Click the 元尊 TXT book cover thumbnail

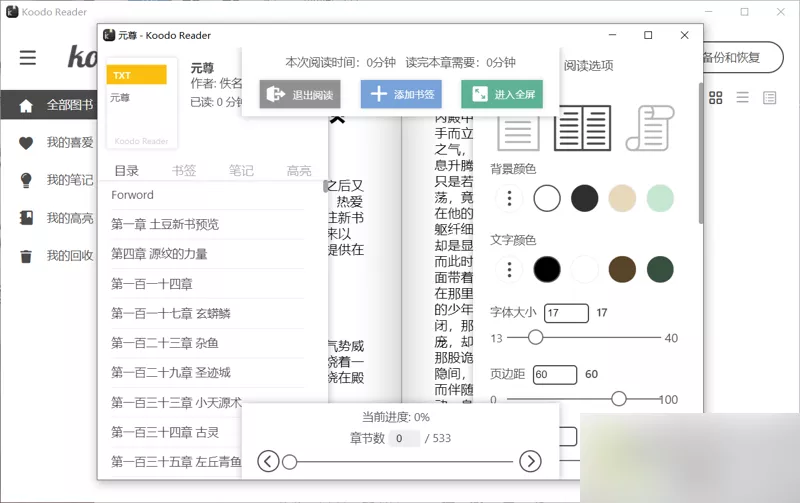click(141, 104)
